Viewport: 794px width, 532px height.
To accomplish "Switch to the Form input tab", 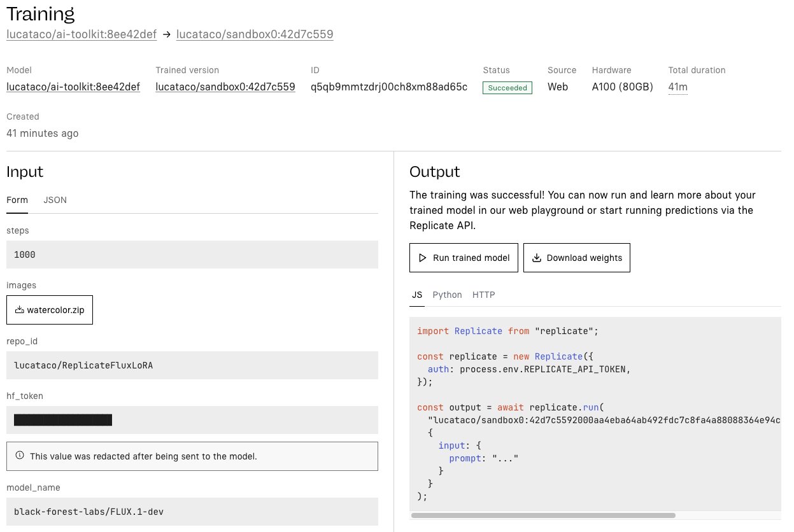I will click(x=17, y=200).
